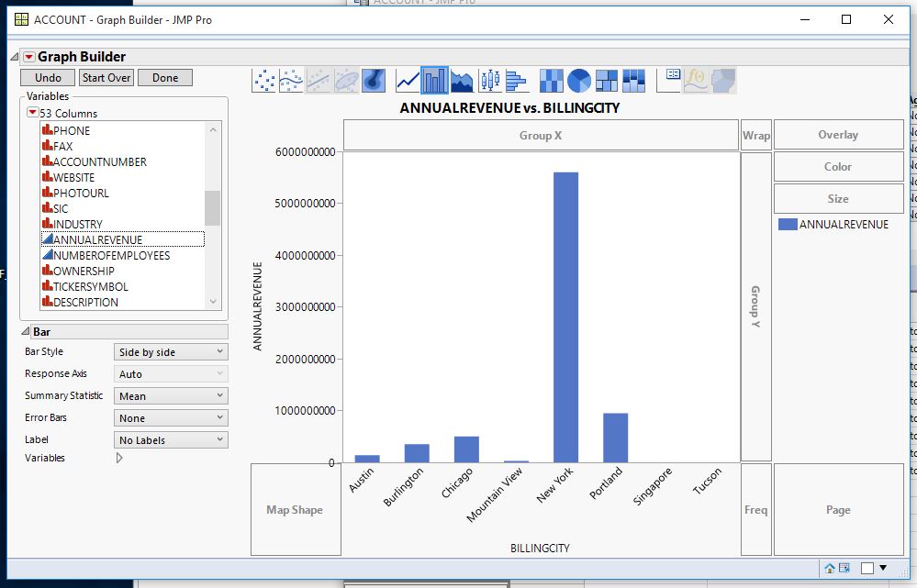The height and width of the screenshot is (588, 917).
Task: Select the Smoother element icon
Action: click(291, 81)
